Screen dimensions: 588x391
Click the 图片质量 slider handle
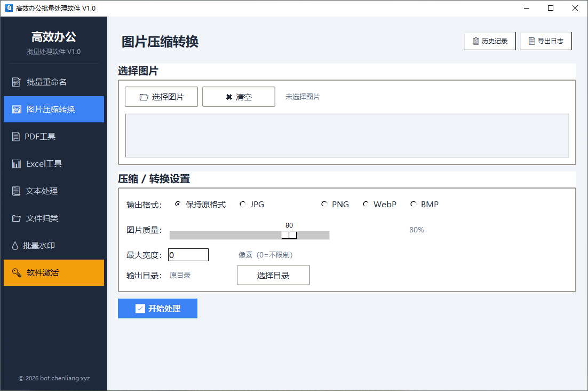coord(289,235)
